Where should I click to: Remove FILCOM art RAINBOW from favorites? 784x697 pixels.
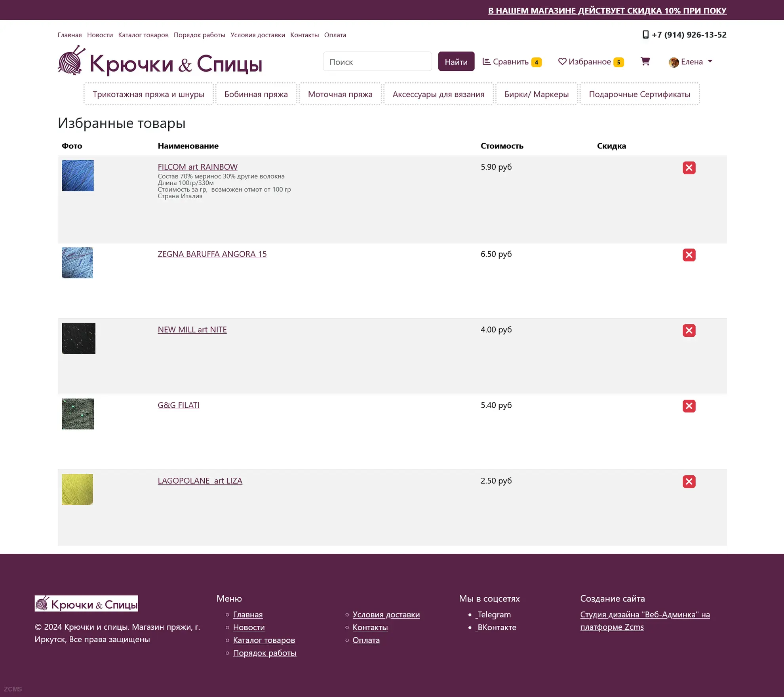(x=689, y=168)
